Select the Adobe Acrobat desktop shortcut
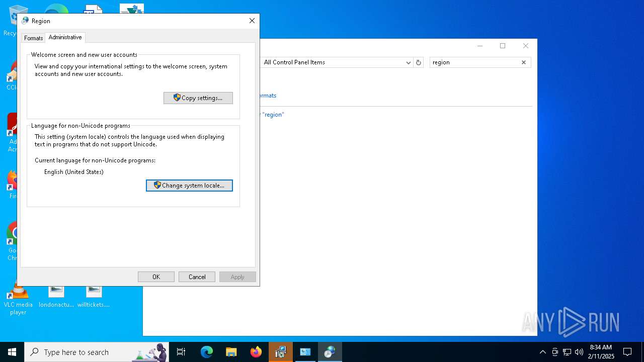 (11, 132)
